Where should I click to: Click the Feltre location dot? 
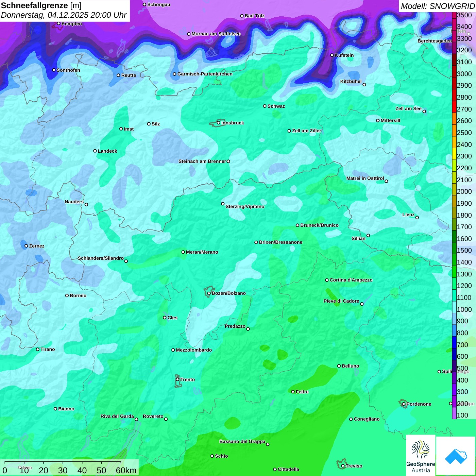[293, 392]
